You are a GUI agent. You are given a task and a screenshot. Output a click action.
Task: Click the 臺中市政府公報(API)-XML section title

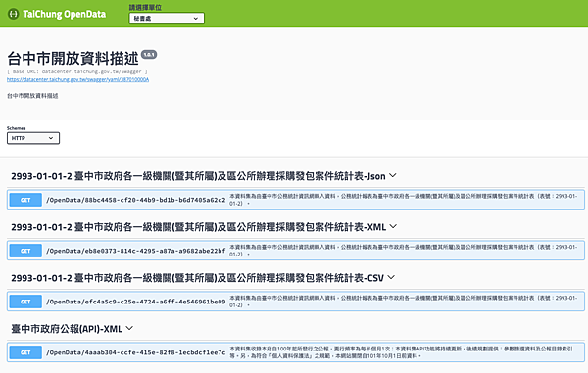point(67,329)
